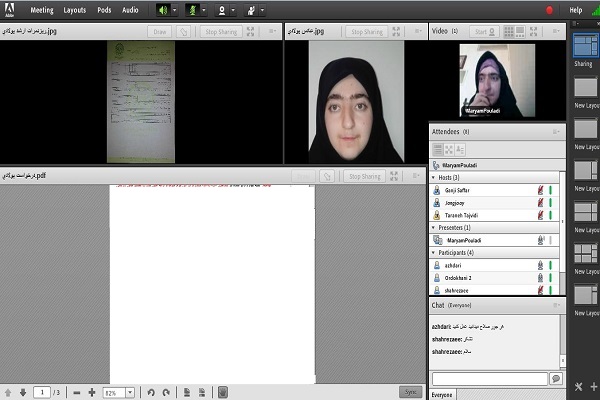Open the Layouts menu
This screenshot has height=400, width=600.
coord(75,10)
